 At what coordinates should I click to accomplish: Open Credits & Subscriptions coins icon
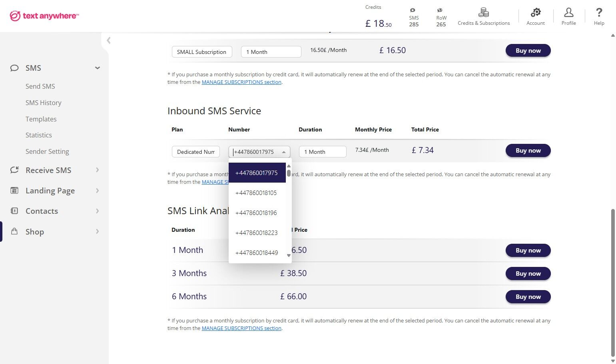484,13
